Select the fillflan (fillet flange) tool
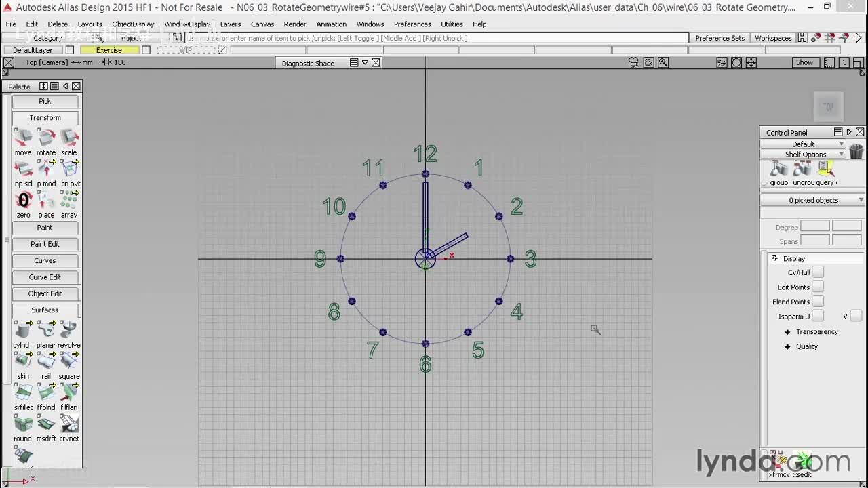This screenshot has height=488, width=868. point(69,393)
